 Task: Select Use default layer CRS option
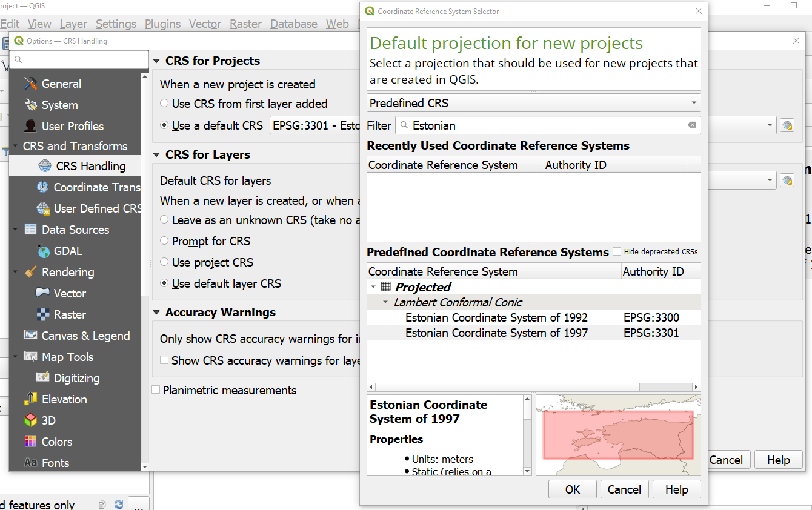point(164,283)
